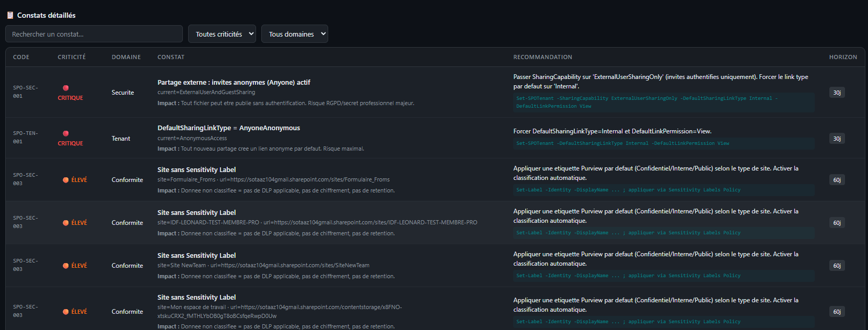This screenshot has width=868, height=330.
Task: Click 60j badge on Formulaire_Froms row
Action: click(837, 180)
